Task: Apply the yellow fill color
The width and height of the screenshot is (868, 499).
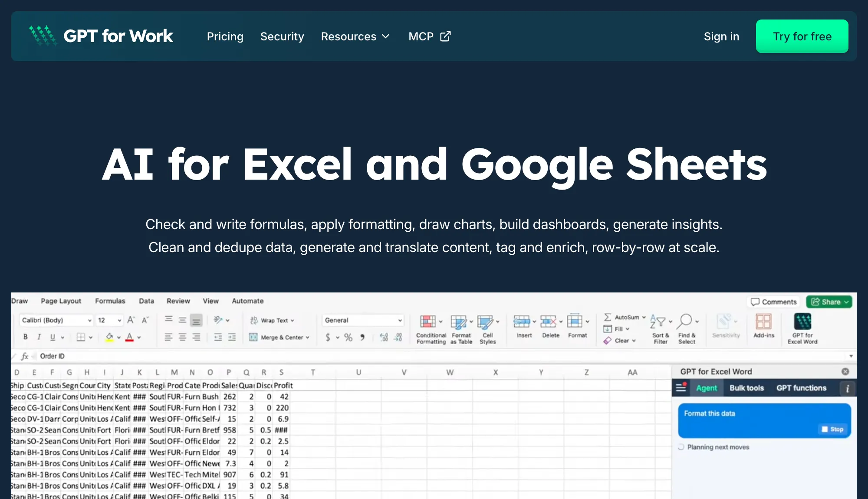Action: [x=109, y=337]
